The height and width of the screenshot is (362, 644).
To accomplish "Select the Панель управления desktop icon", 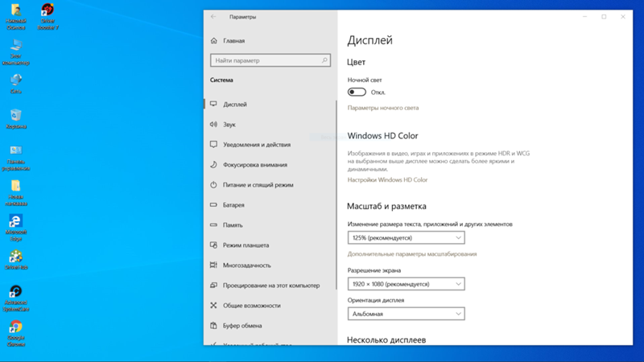I will (16, 158).
